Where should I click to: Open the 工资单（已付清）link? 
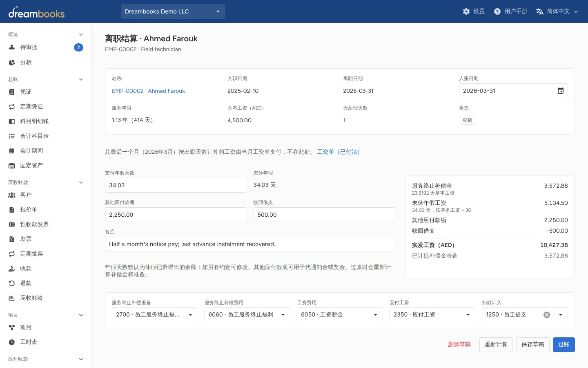point(339,152)
